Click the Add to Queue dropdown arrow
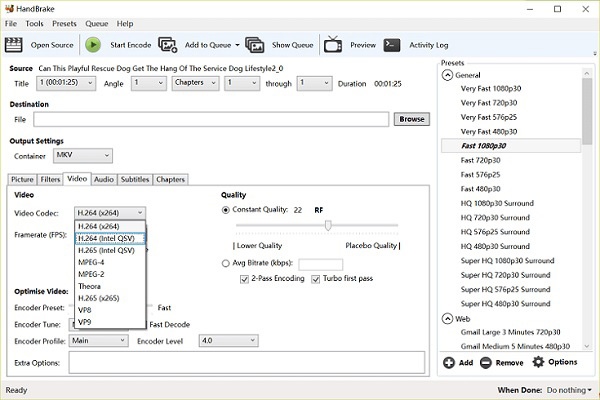Image resolution: width=600 pixels, height=400 pixels. click(237, 45)
